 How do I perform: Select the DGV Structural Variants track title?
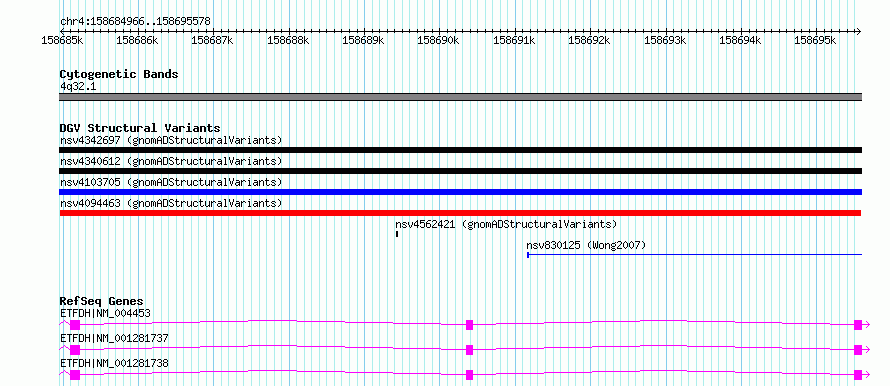(x=140, y=128)
